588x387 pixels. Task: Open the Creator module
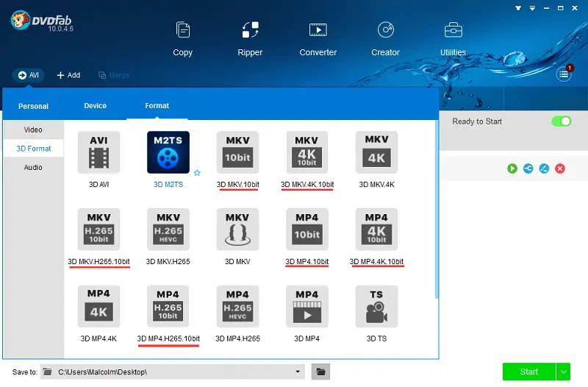point(385,38)
